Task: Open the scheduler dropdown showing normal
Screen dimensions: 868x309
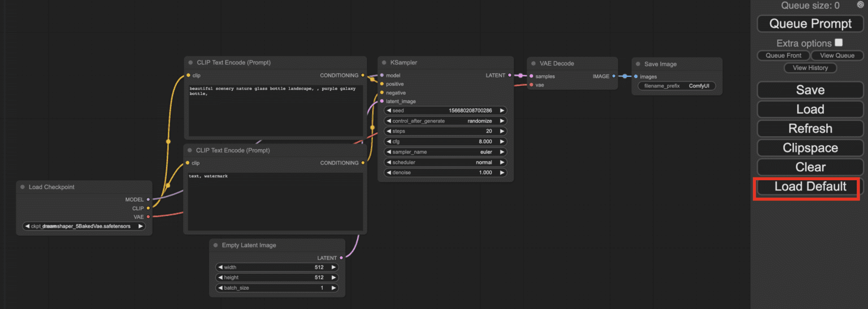Action: 445,162
